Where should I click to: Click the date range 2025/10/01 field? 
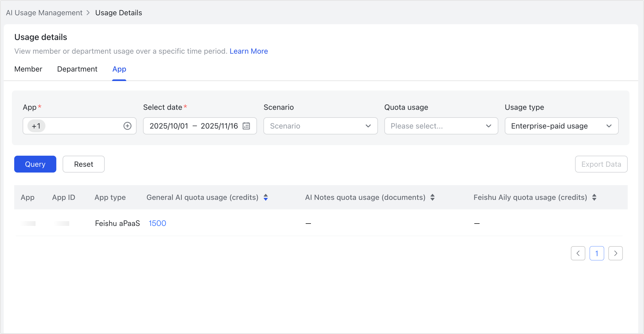tap(200, 126)
